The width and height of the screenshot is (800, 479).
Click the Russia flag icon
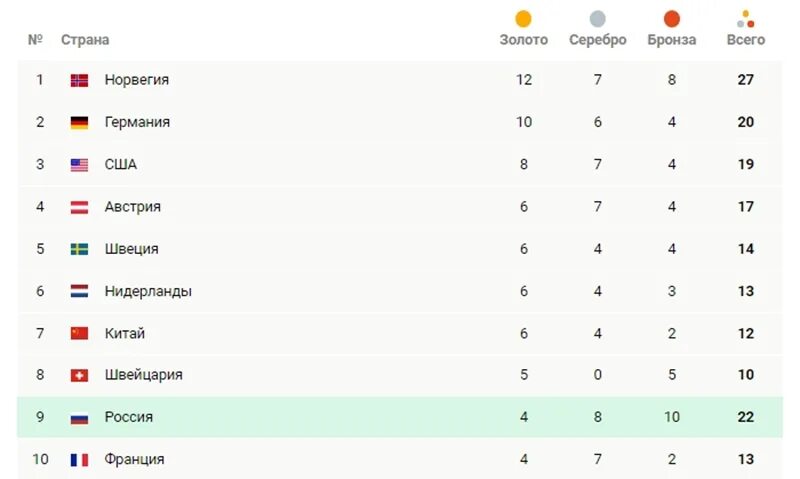pyautogui.click(x=79, y=418)
